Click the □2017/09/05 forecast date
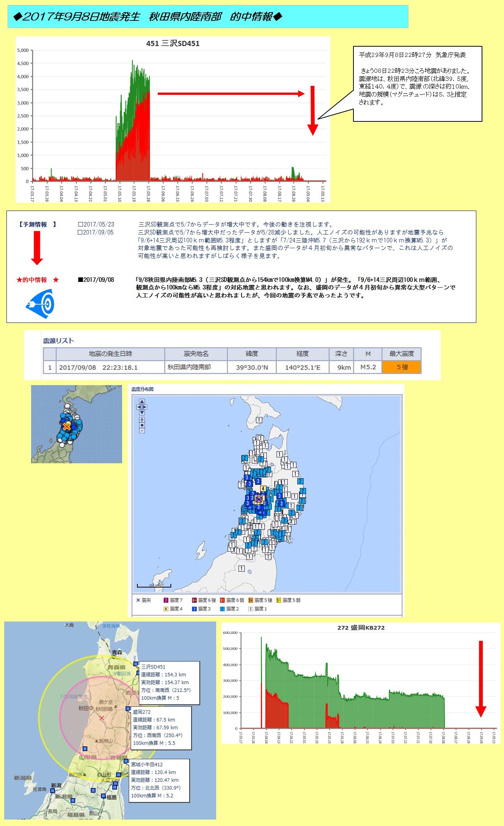This screenshot has height=826, width=504. coord(96,233)
